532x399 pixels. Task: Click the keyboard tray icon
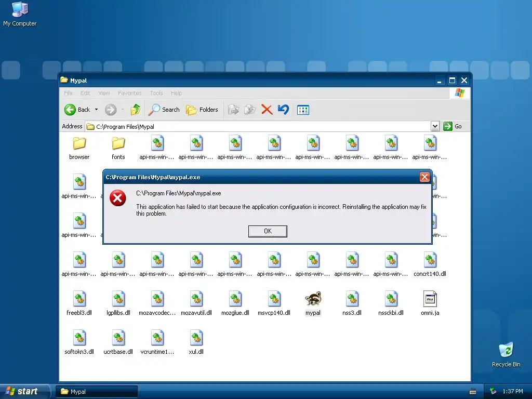473,392
